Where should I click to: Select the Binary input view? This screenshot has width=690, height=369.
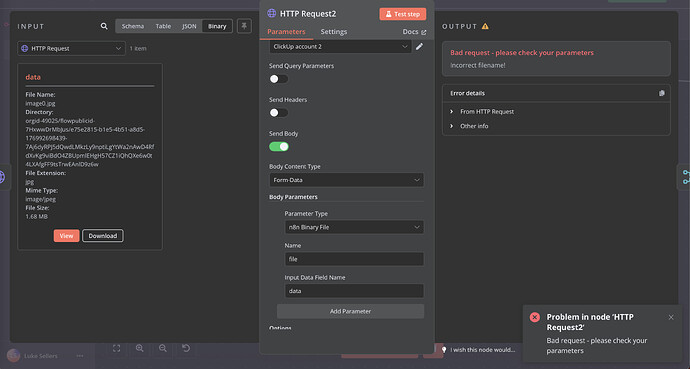(x=217, y=26)
